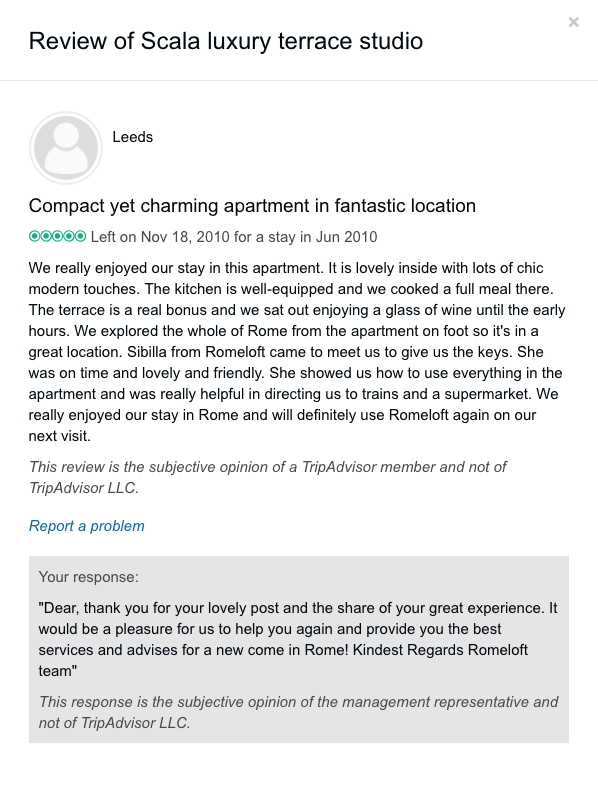Click the review title about charming apartment
Screen dimensions: 598x802
coord(252,206)
